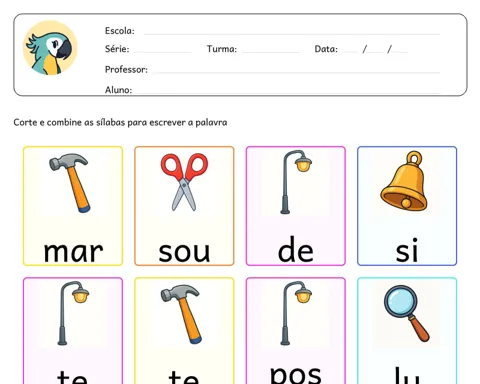The width and height of the screenshot is (480, 384).
Task: Click the Escola input line
Action: click(292, 34)
